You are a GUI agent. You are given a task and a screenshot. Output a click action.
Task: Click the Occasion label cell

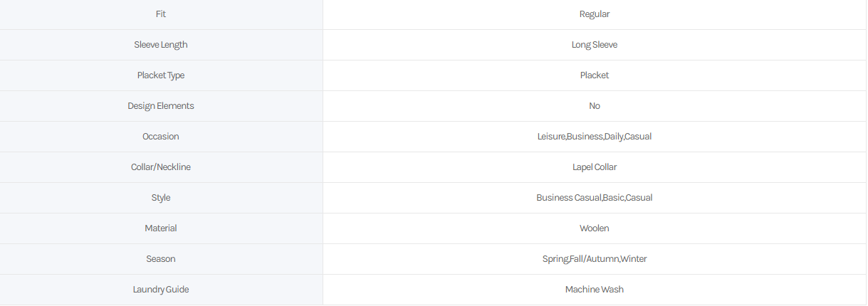(x=161, y=137)
